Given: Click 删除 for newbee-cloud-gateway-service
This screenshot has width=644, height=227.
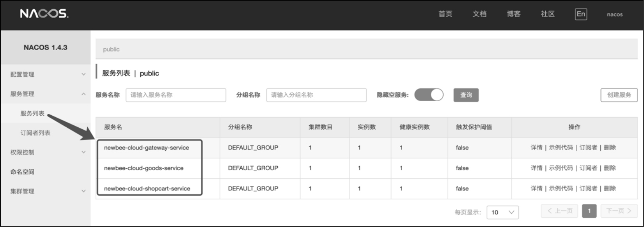Looking at the screenshot, I should click(610, 148).
